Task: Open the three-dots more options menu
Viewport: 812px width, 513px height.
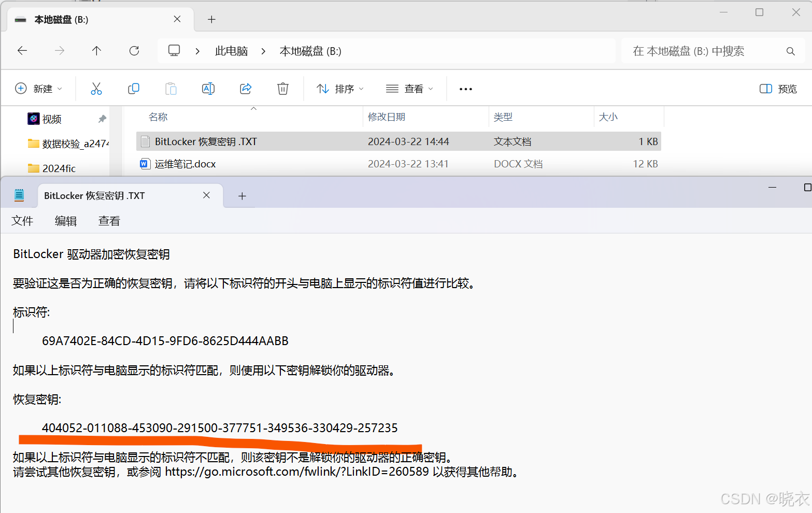Action: [x=466, y=89]
